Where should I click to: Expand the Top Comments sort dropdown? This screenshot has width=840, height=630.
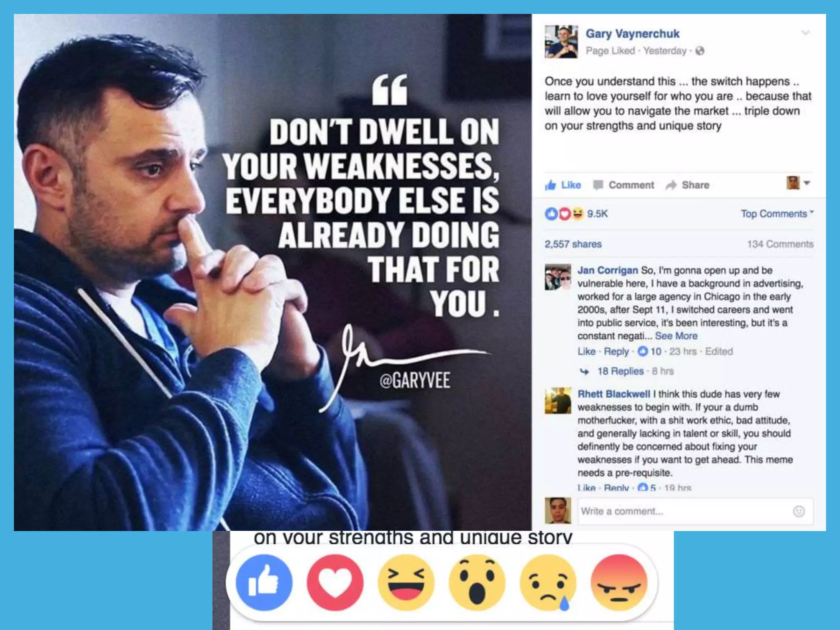(x=777, y=214)
